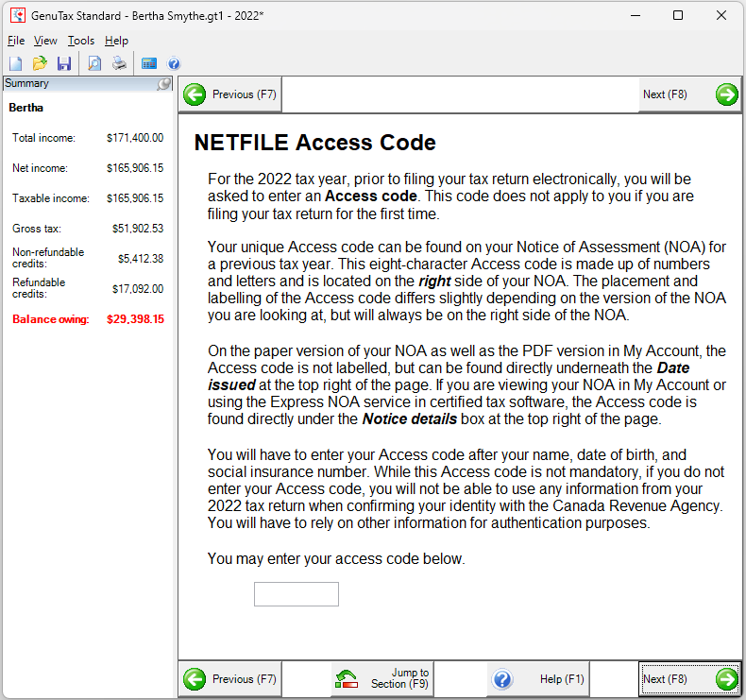The height and width of the screenshot is (700, 746).
Task: Click the NETFILE Access Code heading
Action: point(315,143)
